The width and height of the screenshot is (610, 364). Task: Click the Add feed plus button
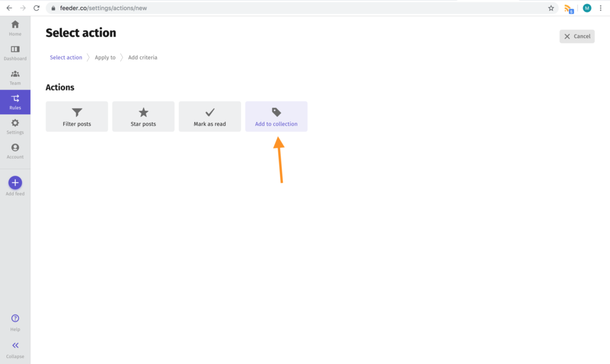point(15,182)
